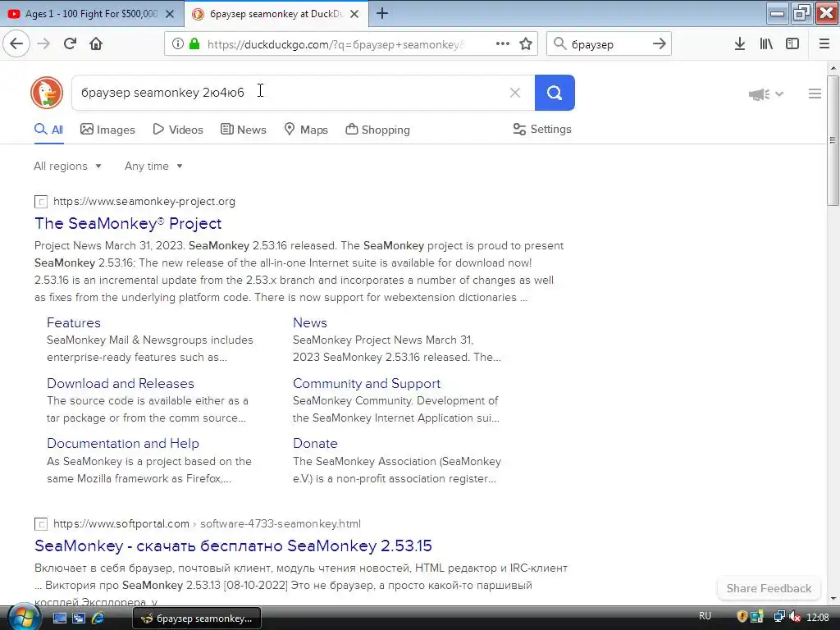The image size is (840, 630).
Task: Toggle the sidebar view icon
Action: pos(792,44)
